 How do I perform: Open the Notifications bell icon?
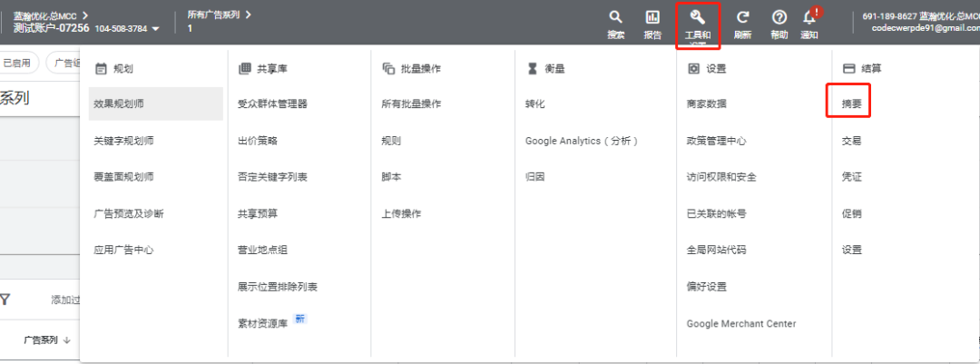tap(808, 17)
